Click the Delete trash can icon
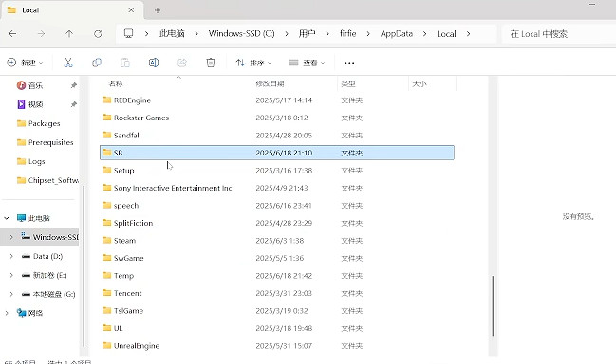The height and width of the screenshot is (364, 616). click(x=211, y=63)
